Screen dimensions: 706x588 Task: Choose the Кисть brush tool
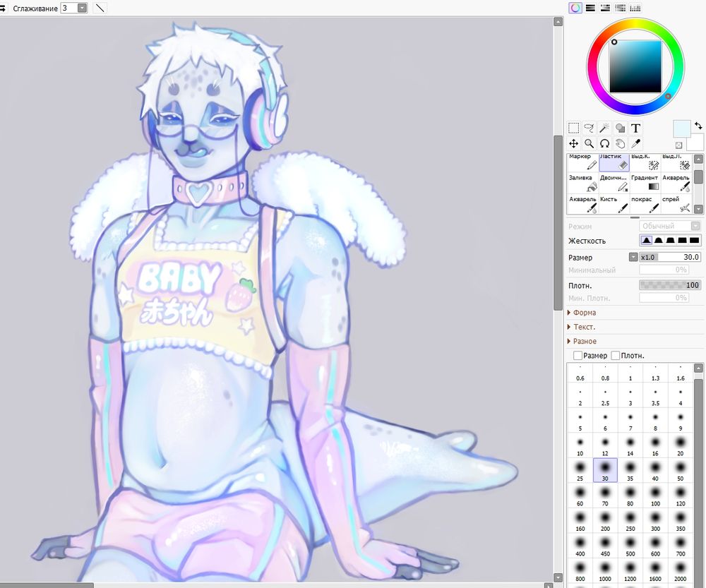coord(614,204)
